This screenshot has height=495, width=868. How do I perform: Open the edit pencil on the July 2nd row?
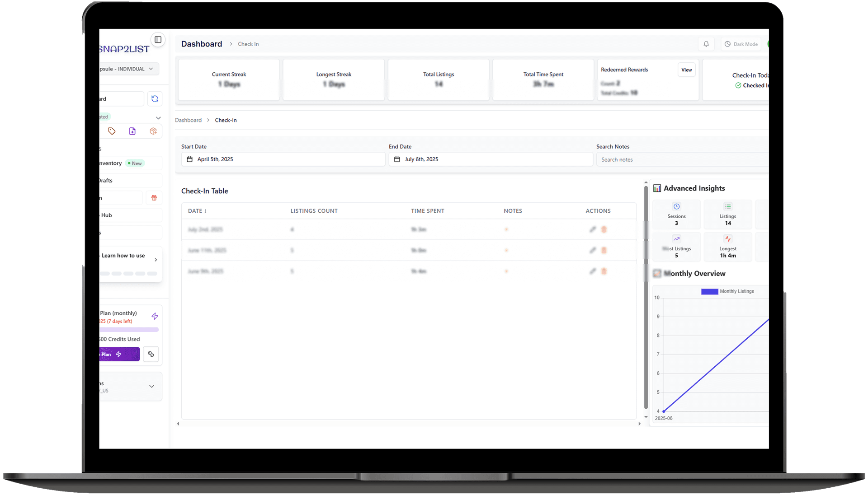tap(593, 229)
